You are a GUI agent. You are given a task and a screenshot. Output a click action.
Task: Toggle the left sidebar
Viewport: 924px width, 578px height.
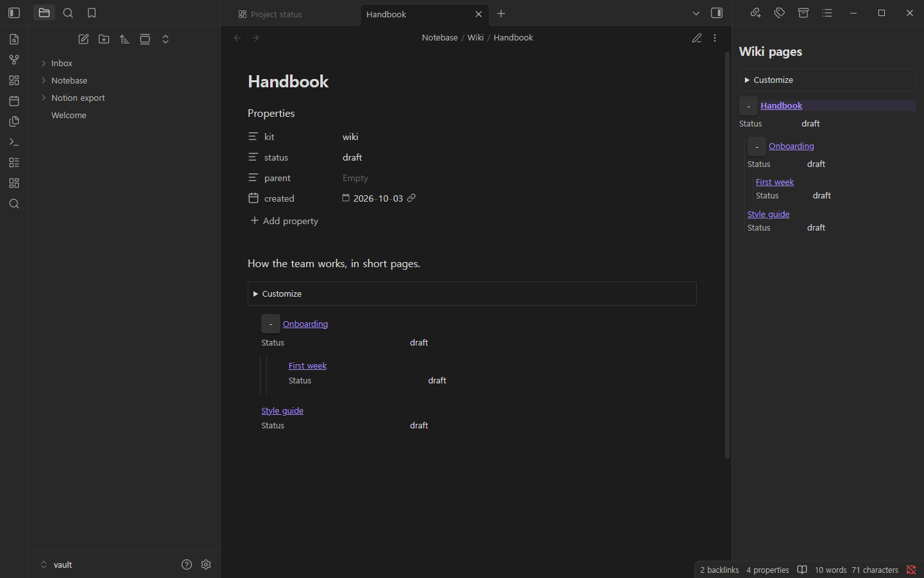click(14, 13)
